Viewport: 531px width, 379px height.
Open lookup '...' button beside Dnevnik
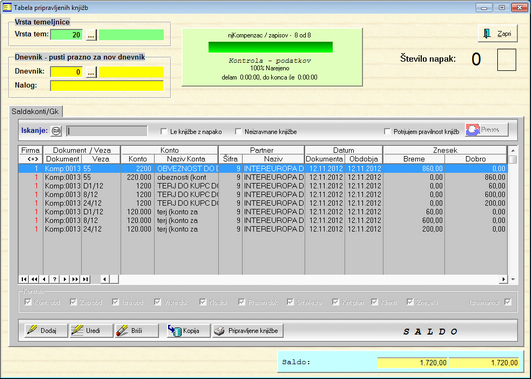(91, 72)
